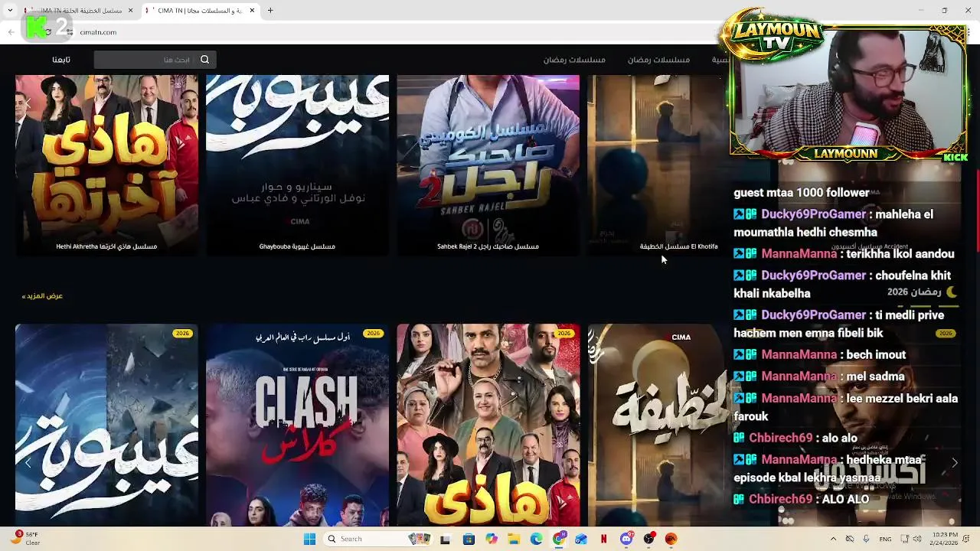Launch Microsoft Store from the taskbar
Image resolution: width=980 pixels, height=551 pixels.
[x=469, y=539]
